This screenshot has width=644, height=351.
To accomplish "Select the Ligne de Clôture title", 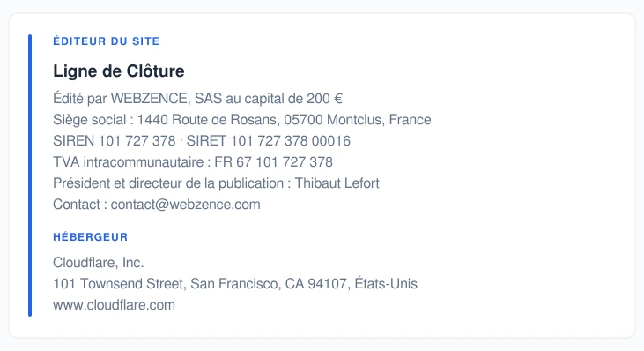I will (119, 71).
